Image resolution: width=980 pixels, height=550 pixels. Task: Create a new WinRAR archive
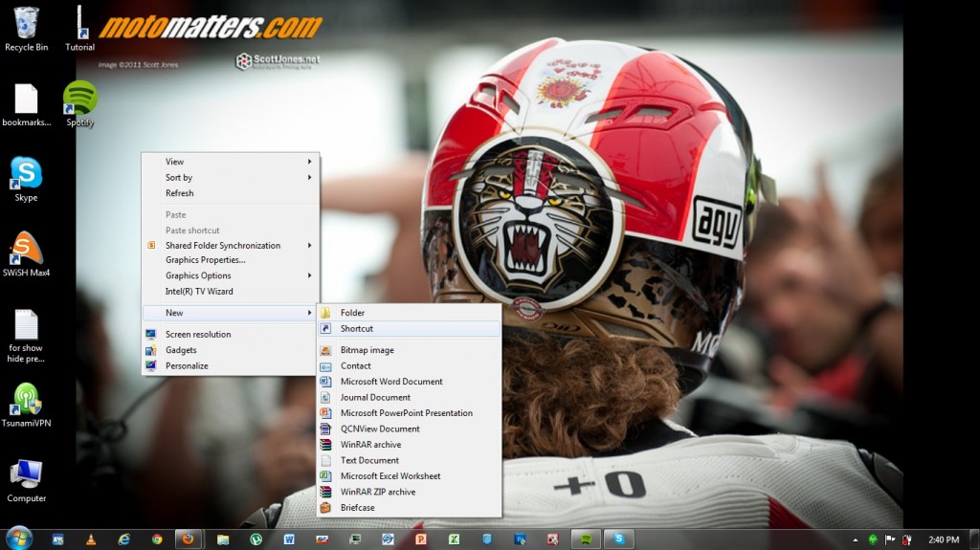[410, 445]
